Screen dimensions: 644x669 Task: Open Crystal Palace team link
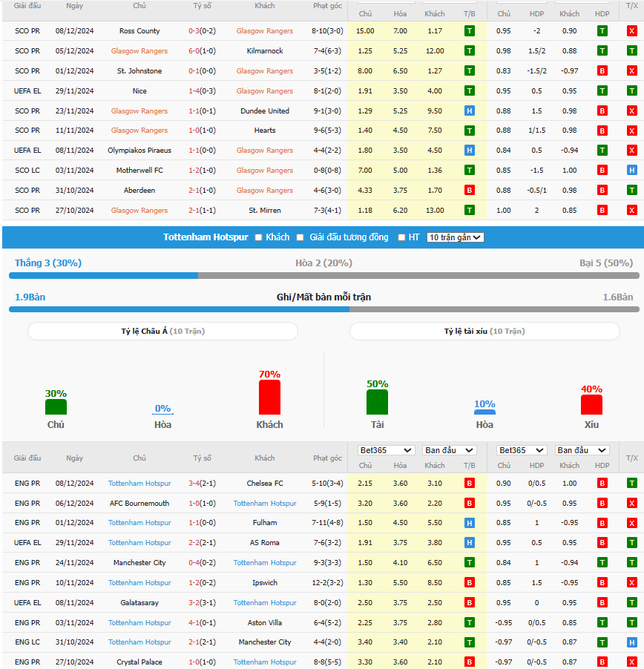pyautogui.click(x=139, y=662)
